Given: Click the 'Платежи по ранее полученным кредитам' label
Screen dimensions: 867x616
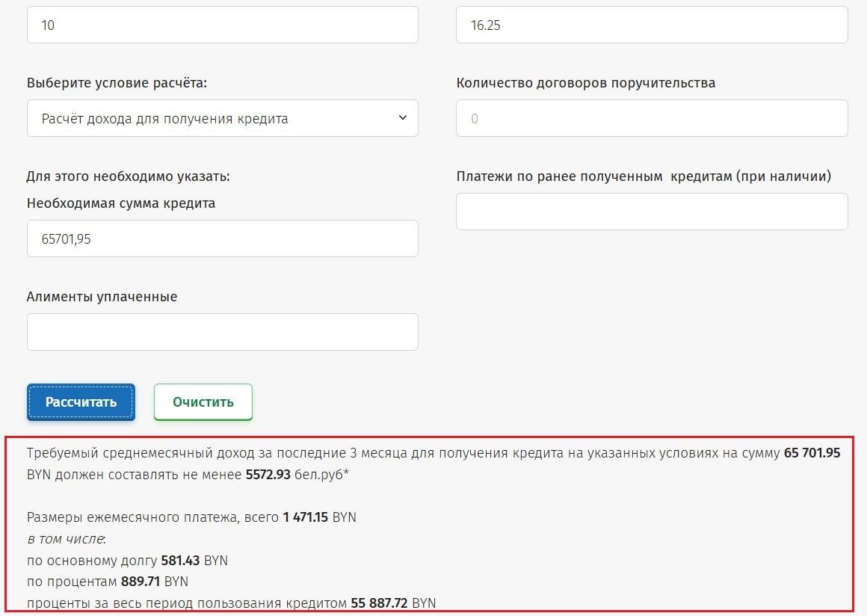Looking at the screenshot, I should [644, 176].
